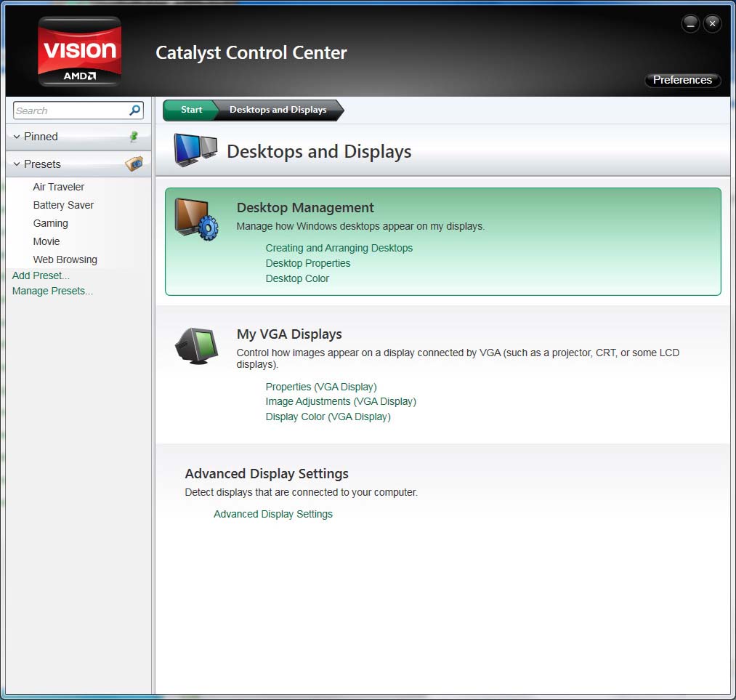This screenshot has width=736, height=700.
Task: Click the search magnifier icon
Action: pos(134,110)
